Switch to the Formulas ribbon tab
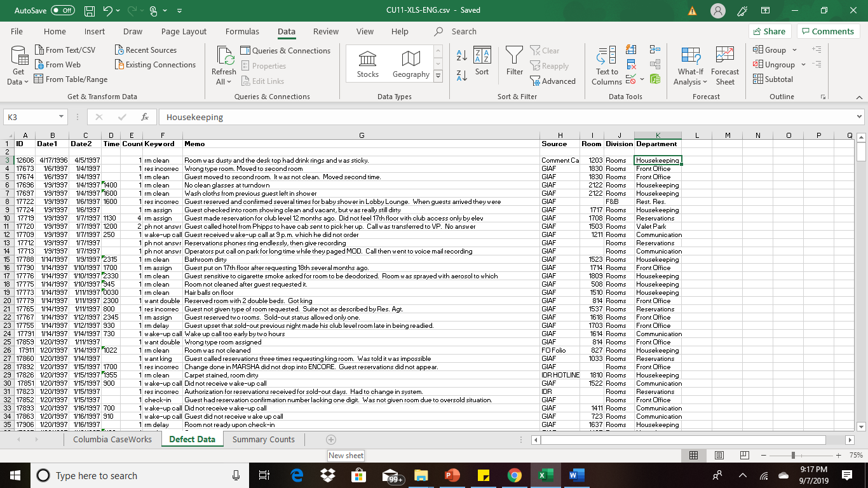Screen dimensions: 868x488 coord(242,31)
